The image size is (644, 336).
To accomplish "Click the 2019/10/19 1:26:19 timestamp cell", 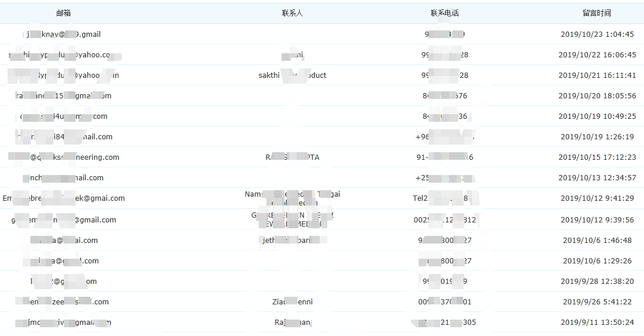I will pyautogui.click(x=597, y=137).
